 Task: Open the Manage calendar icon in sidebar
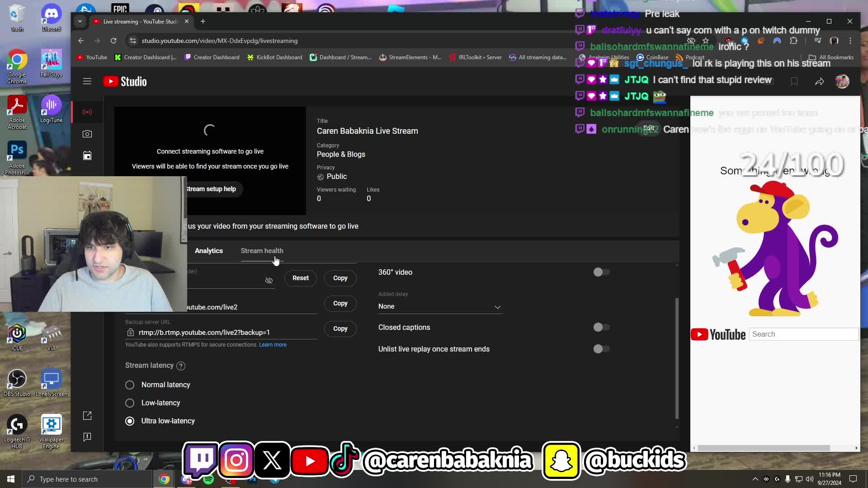[x=87, y=156]
